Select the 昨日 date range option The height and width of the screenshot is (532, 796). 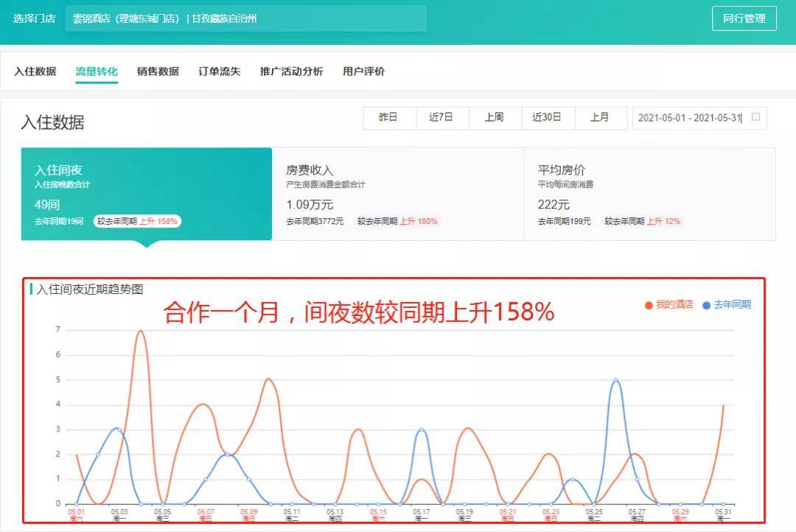coord(389,118)
